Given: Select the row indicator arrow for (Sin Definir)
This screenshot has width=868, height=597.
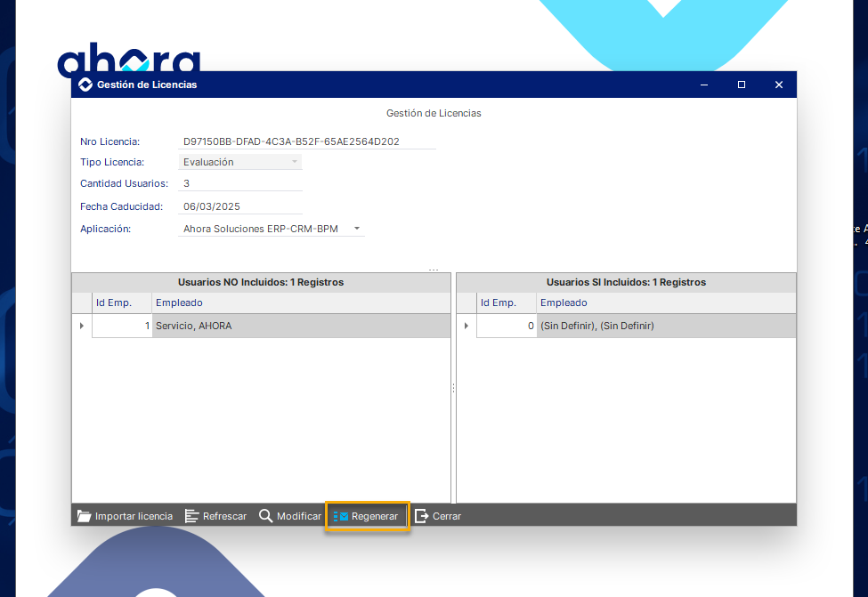Looking at the screenshot, I should [x=466, y=326].
